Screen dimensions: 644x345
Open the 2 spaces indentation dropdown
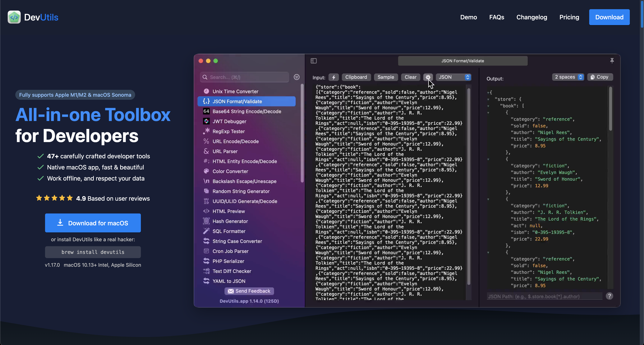click(568, 77)
